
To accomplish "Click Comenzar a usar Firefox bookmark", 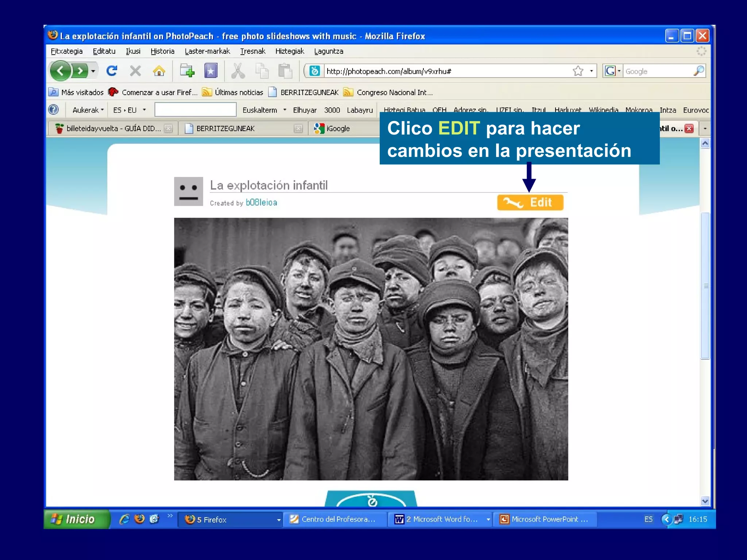I will 153,92.
